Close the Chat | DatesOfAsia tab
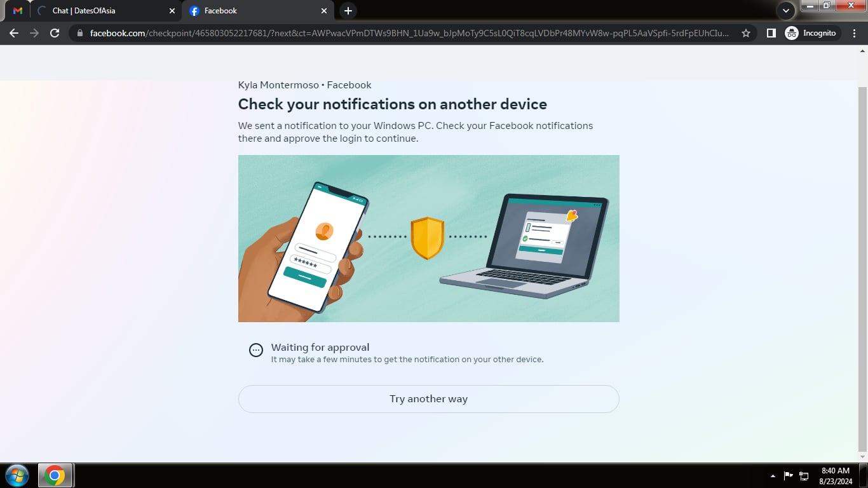868x488 pixels. (172, 11)
